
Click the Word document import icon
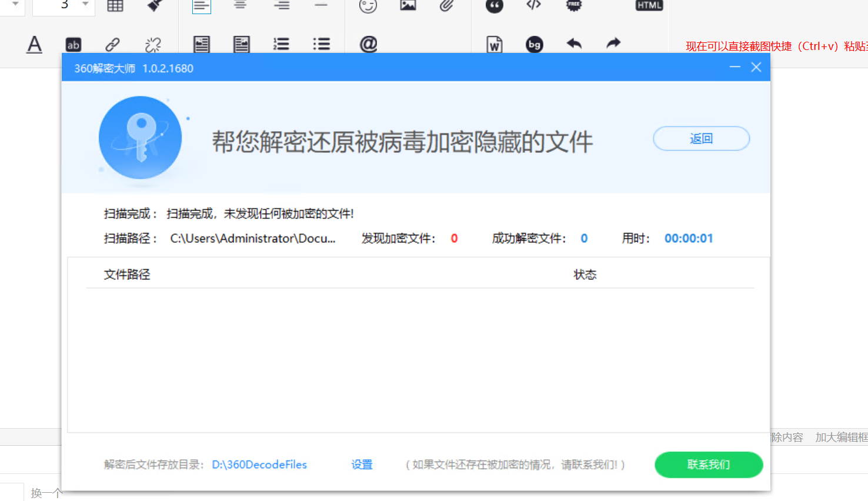pyautogui.click(x=494, y=44)
